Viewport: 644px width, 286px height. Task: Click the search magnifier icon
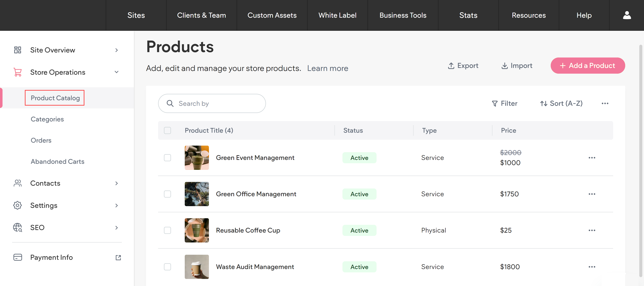tap(170, 103)
